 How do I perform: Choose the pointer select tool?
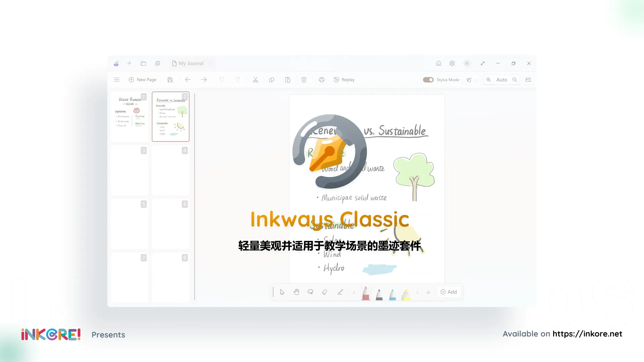coord(282,292)
